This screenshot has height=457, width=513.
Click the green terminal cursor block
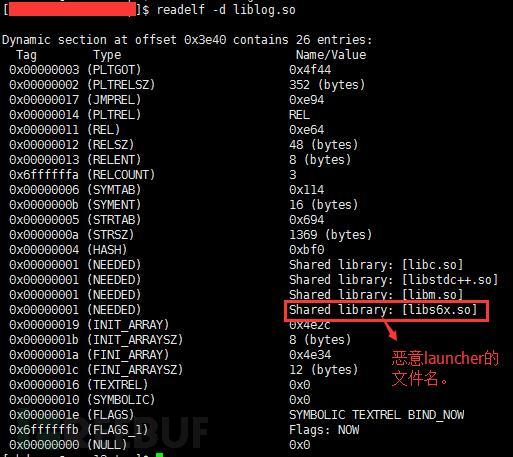pos(160,455)
